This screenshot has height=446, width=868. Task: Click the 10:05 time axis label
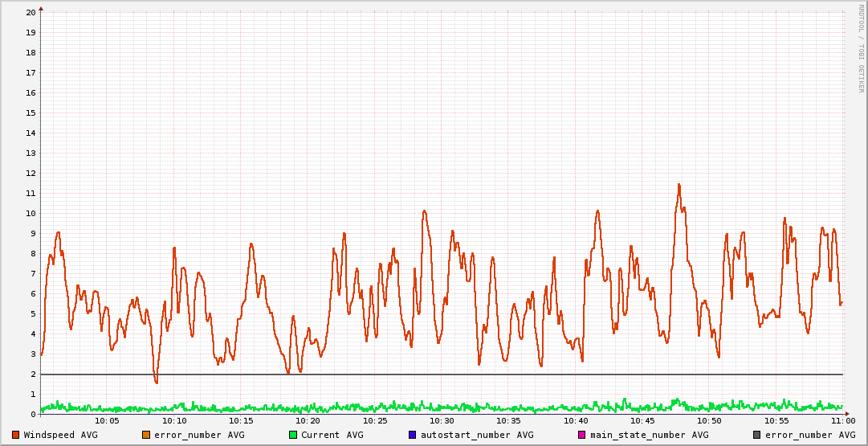[x=107, y=420]
